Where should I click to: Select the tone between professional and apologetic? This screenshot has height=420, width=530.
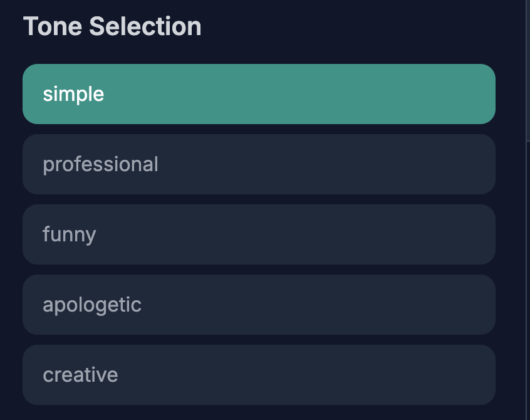click(x=259, y=234)
